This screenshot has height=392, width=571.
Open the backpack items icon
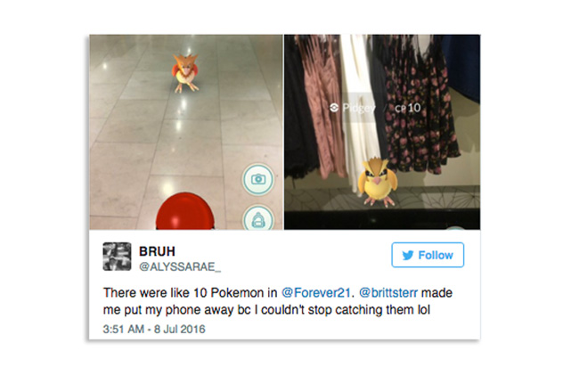point(258,218)
